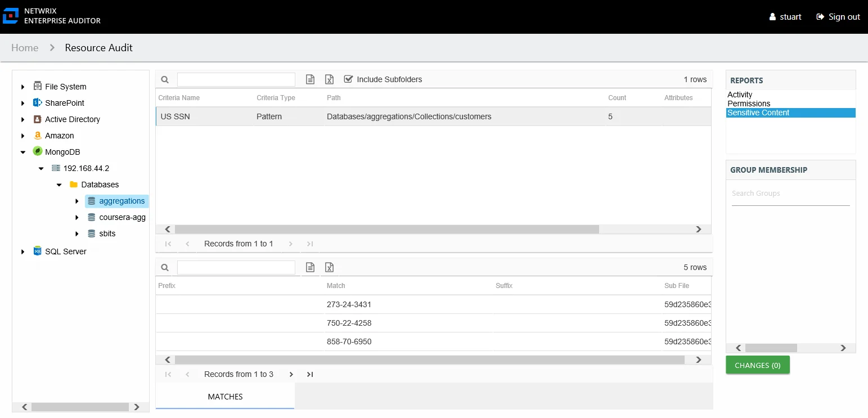Focus the matches grid search field
The height and width of the screenshot is (418, 868).
click(236, 267)
